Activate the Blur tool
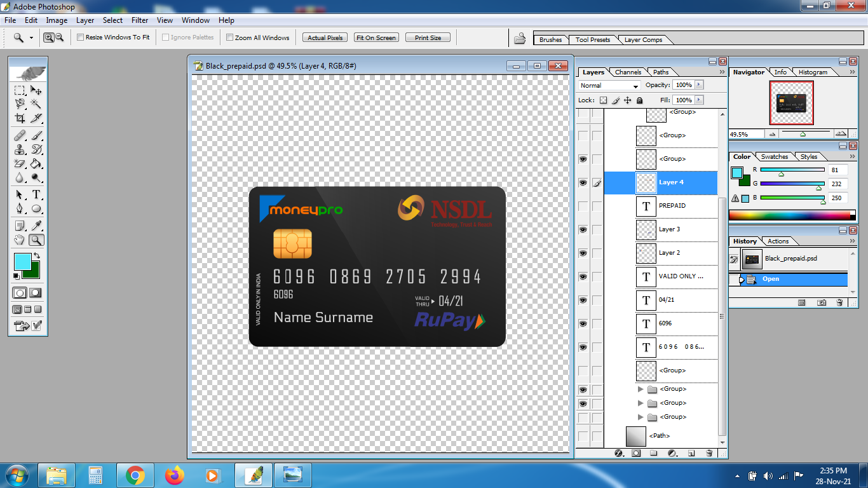The image size is (868, 488). pos(20,177)
